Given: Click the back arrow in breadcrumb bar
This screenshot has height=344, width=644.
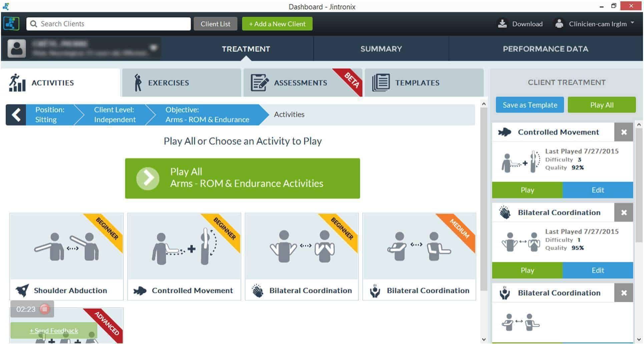Looking at the screenshot, I should pos(16,115).
